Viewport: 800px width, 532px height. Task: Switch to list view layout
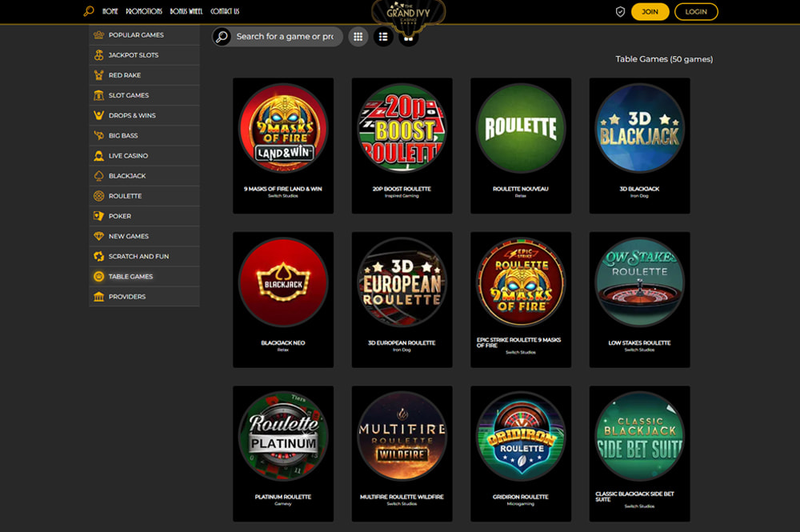point(383,37)
